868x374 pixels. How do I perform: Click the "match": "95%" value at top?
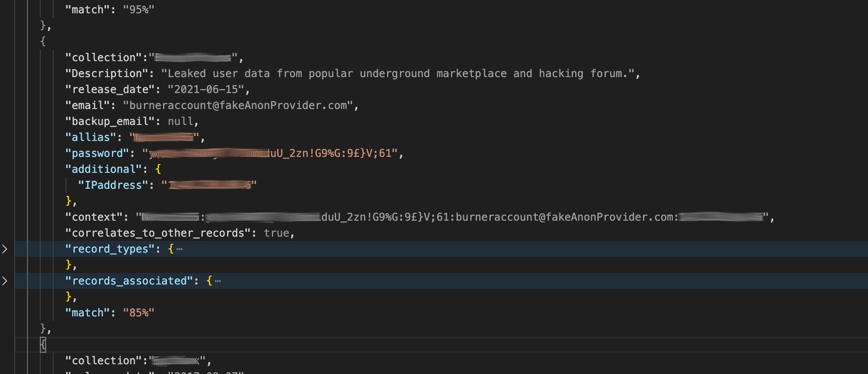139,10
